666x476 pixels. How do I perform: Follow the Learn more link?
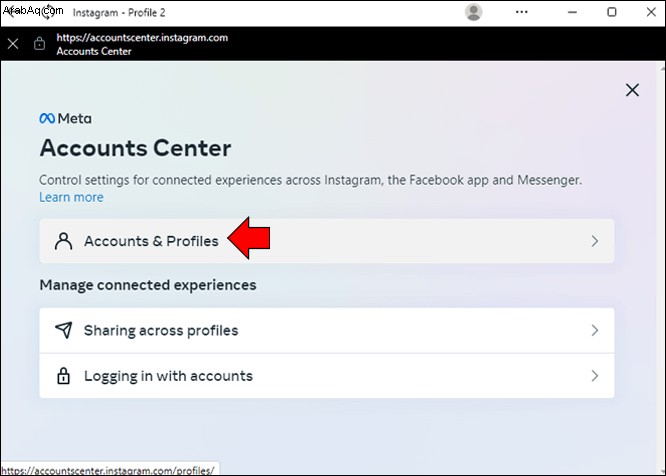(71, 197)
